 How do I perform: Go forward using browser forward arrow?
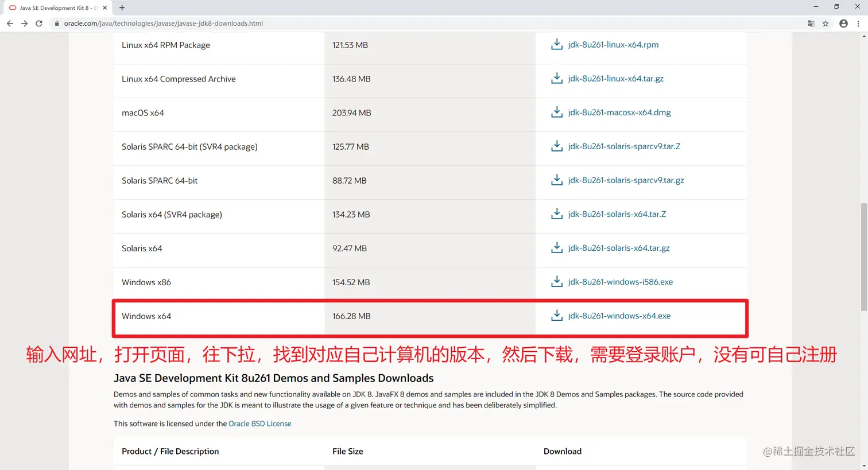click(24, 24)
